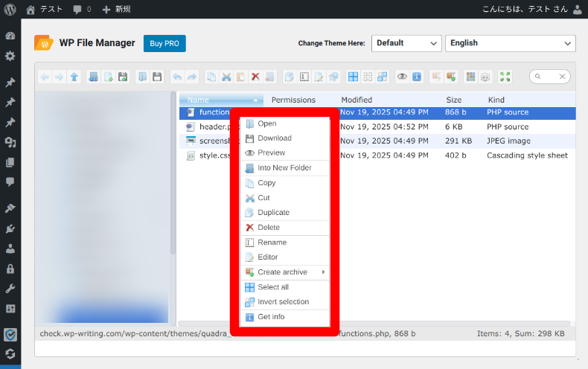Choose Rename from the context menu

coord(284,243)
